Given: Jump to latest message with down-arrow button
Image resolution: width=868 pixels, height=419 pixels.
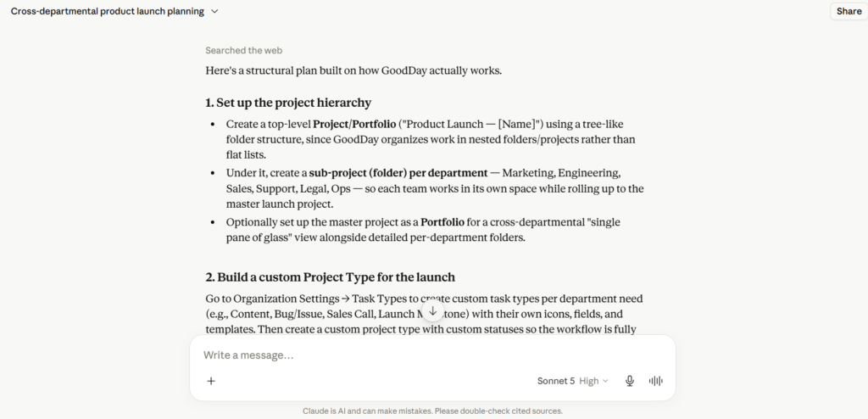Looking at the screenshot, I should (433, 311).
